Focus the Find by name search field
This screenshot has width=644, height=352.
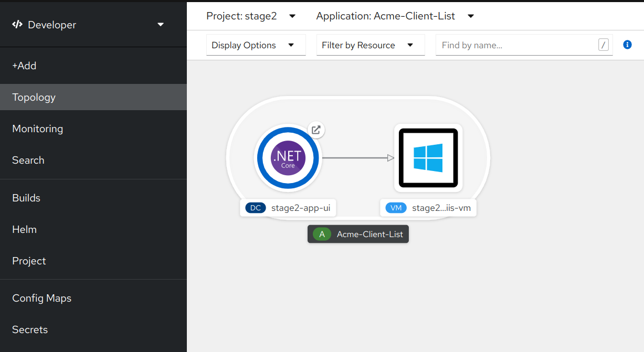(x=517, y=45)
